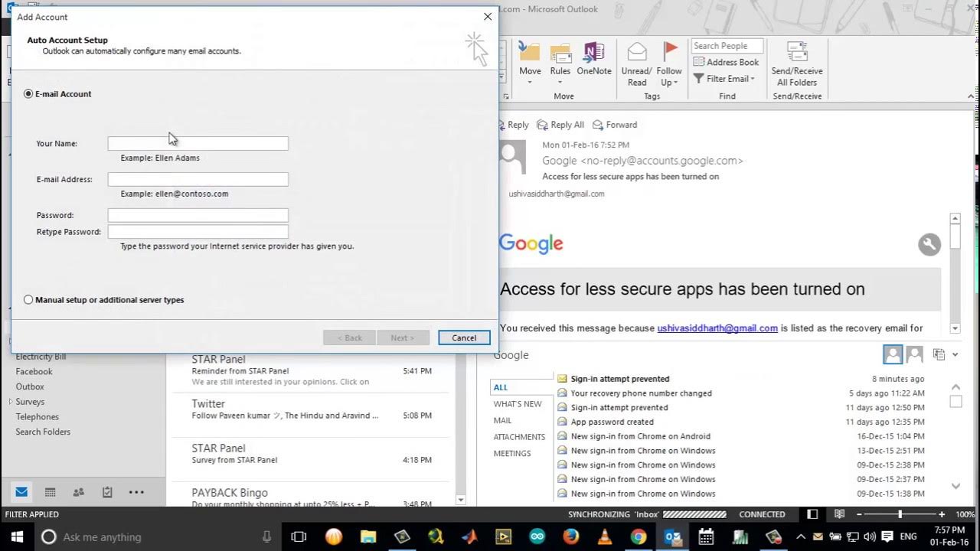
Task: Cancel the Add Account dialog
Action: pos(464,337)
